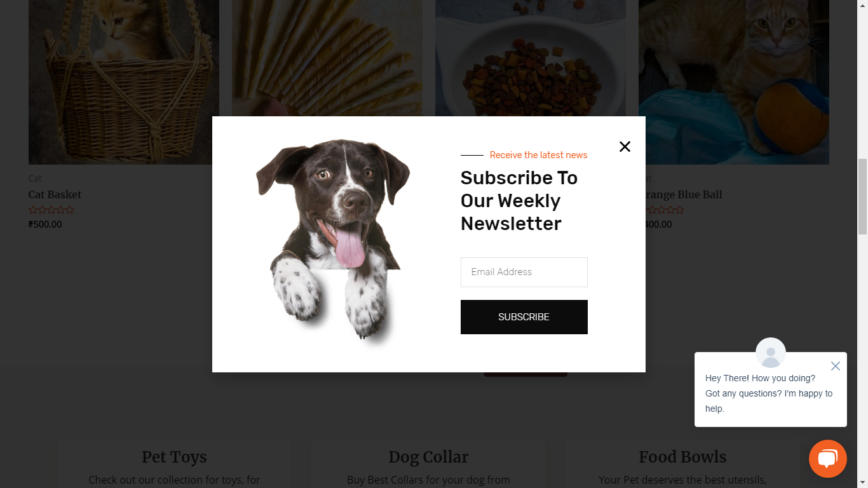
Task: Open the orange live chat widget
Action: click(827, 459)
